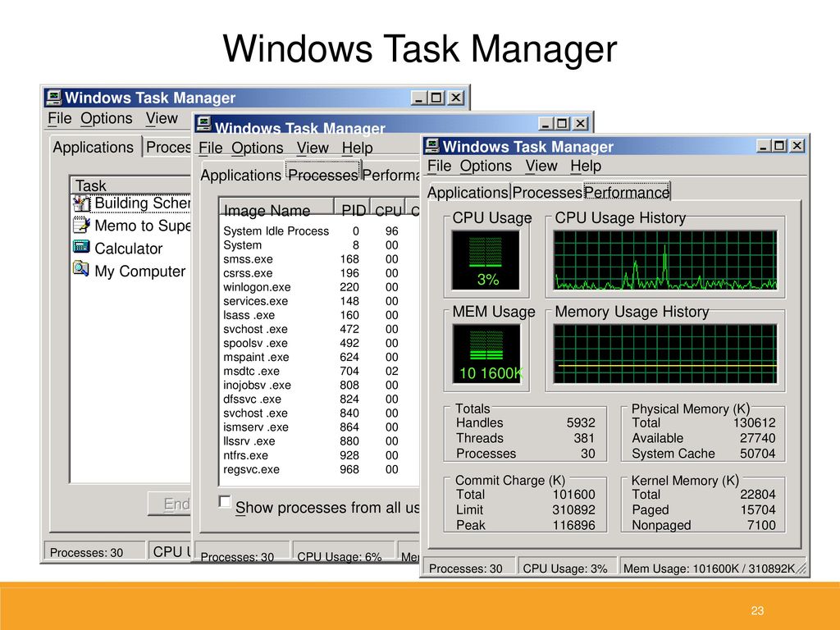Open the View menu in the back window
Viewport: 840px width, 630px height.
(162, 118)
